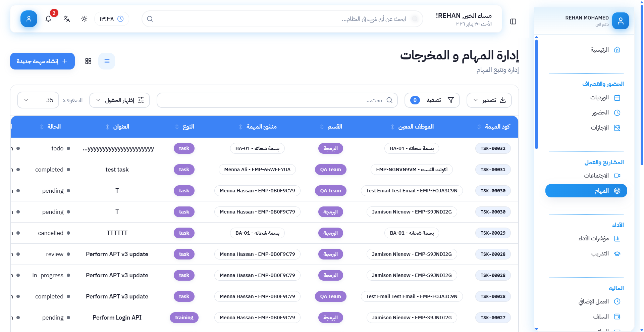Open user profile avatar in top bar
The height and width of the screenshot is (332, 644).
pos(29,19)
